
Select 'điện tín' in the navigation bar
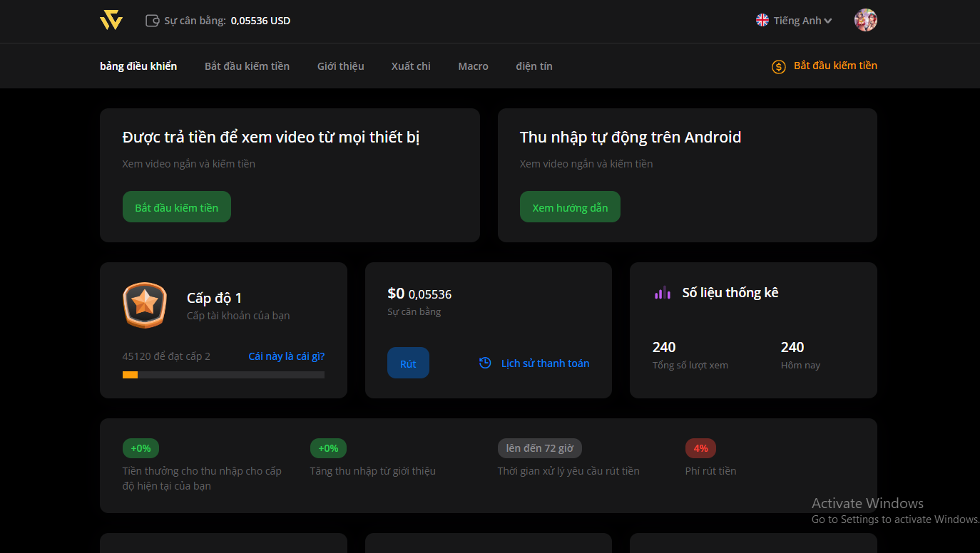pyautogui.click(x=534, y=66)
